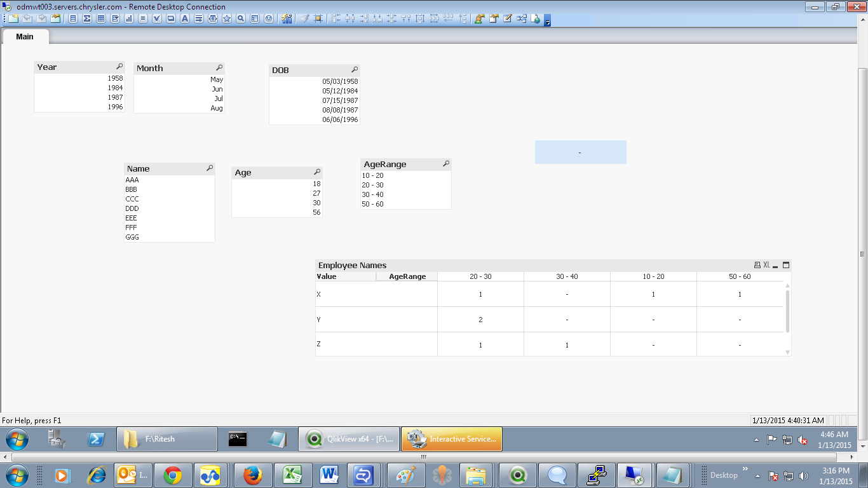Select age 27 in the Age list
868x488 pixels.
pyautogui.click(x=277, y=194)
